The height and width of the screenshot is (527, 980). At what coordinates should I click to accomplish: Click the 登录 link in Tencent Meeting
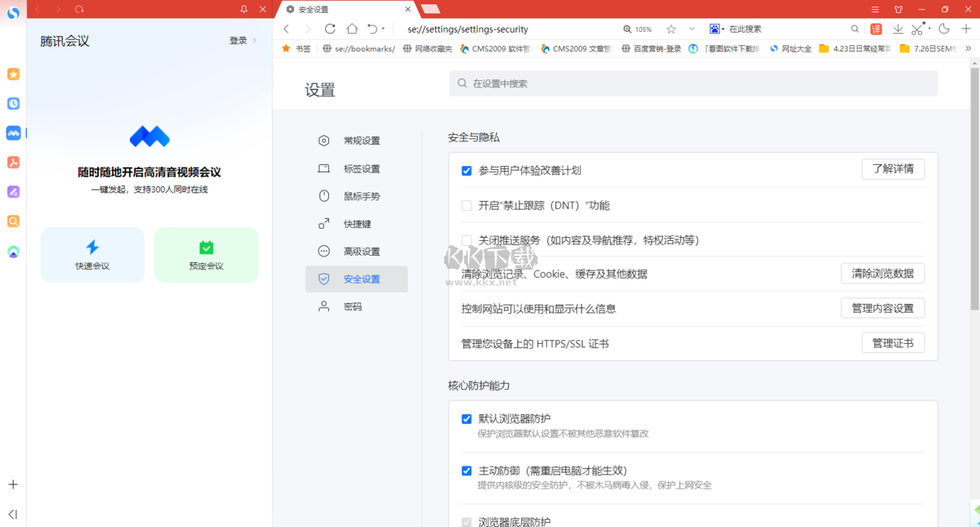[237, 40]
